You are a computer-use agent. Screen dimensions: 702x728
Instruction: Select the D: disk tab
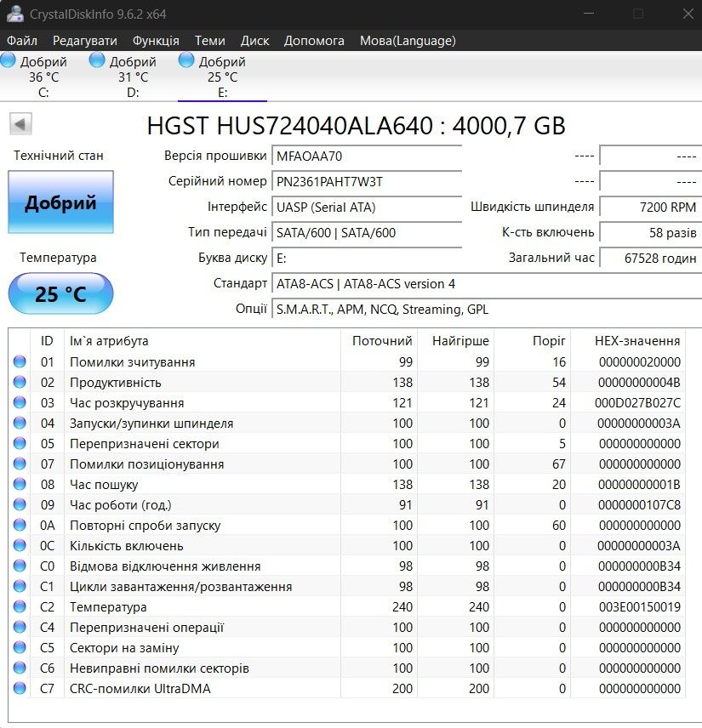click(133, 77)
